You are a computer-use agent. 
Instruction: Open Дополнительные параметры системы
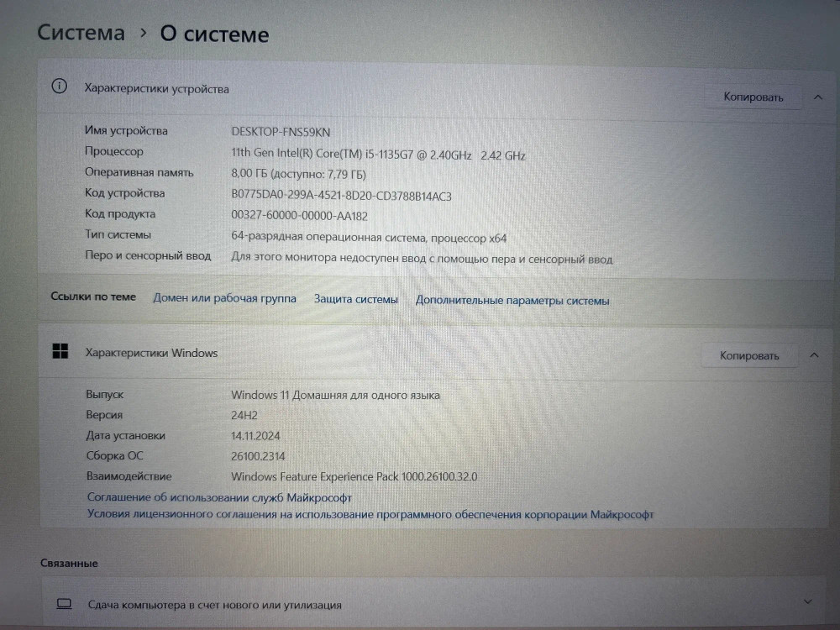(512, 300)
